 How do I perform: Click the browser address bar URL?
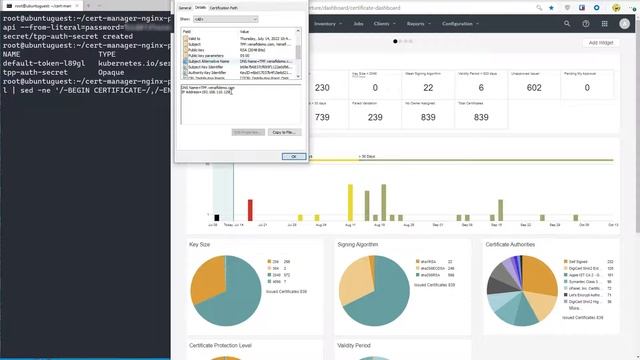(355, 8)
